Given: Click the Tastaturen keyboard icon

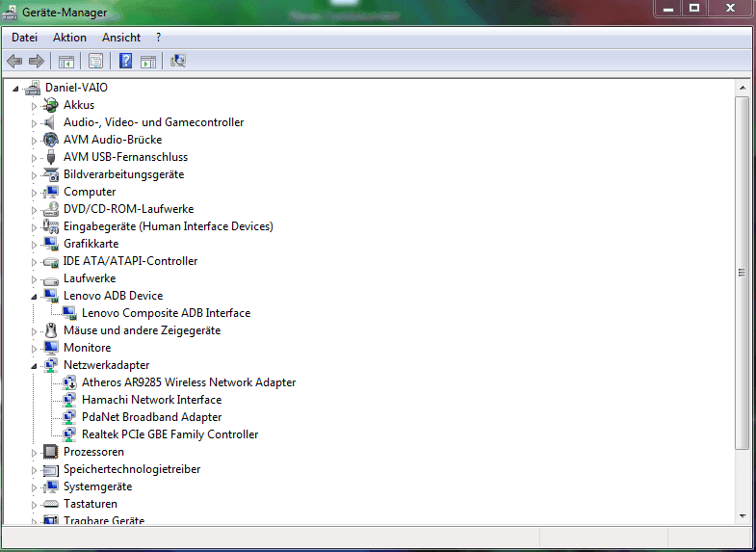Looking at the screenshot, I should pos(50,504).
